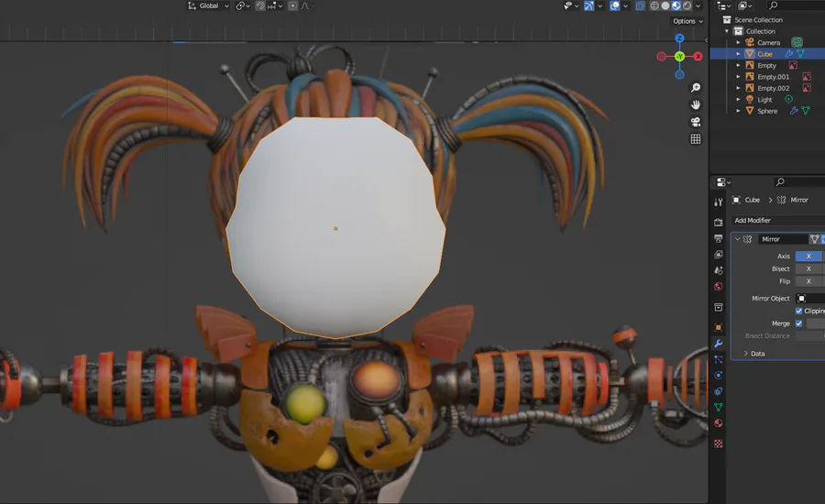Viewport: 825px width, 504px height.
Task: Expand the Camera item in outliner
Action: point(738,43)
